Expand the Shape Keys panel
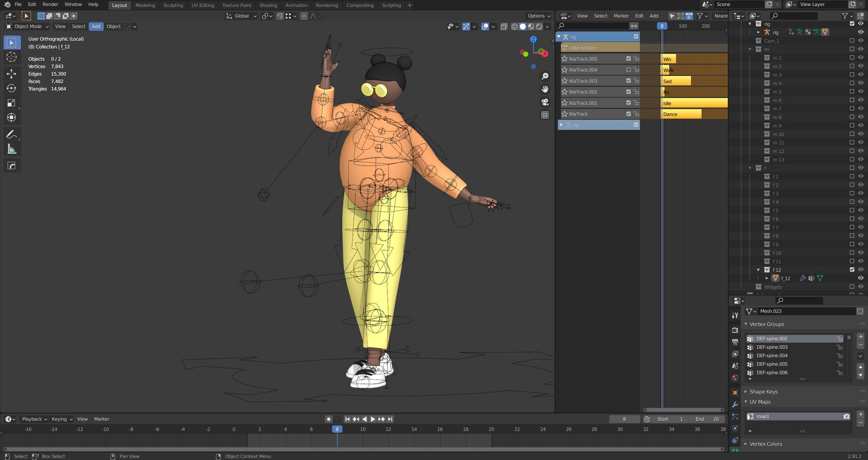Image resolution: width=868 pixels, height=460 pixels. click(x=764, y=392)
